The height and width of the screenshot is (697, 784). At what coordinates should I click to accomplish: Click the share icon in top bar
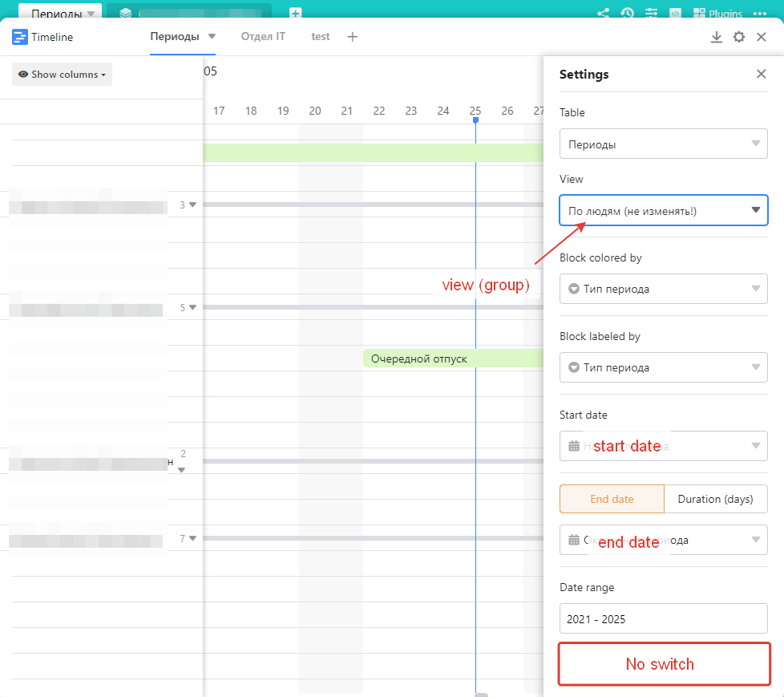[603, 14]
